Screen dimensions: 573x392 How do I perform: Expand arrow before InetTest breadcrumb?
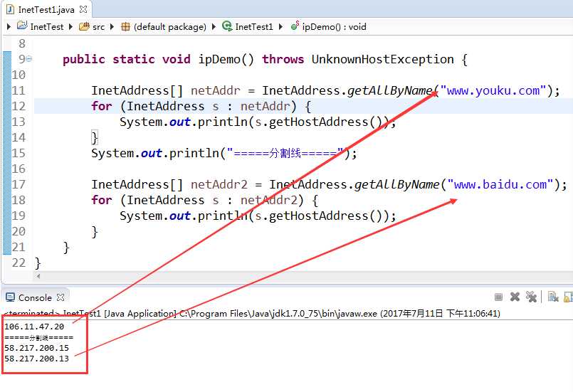click(x=9, y=26)
